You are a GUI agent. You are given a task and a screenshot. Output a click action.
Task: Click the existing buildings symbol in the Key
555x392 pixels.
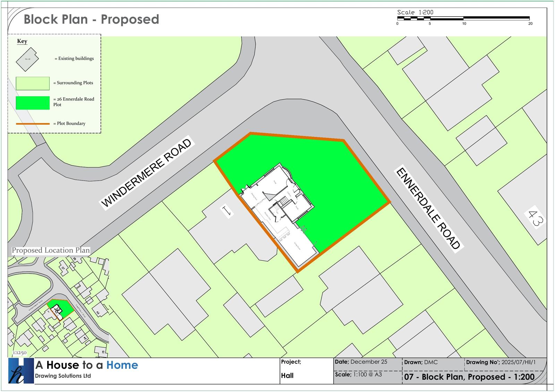point(27,59)
